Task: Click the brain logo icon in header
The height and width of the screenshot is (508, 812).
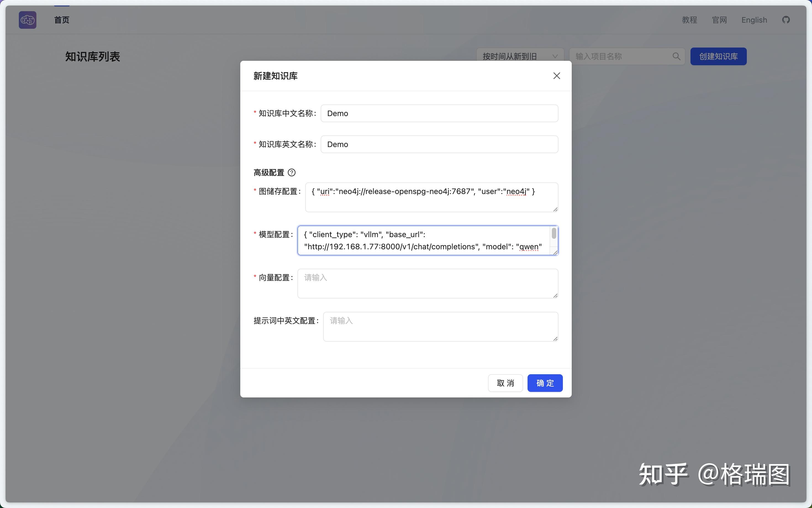Action: tap(28, 20)
